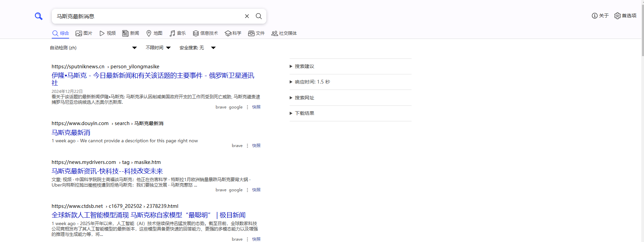Open the 安全搜索: 无 dropdown
This screenshot has height=242, width=644.
(x=198, y=48)
